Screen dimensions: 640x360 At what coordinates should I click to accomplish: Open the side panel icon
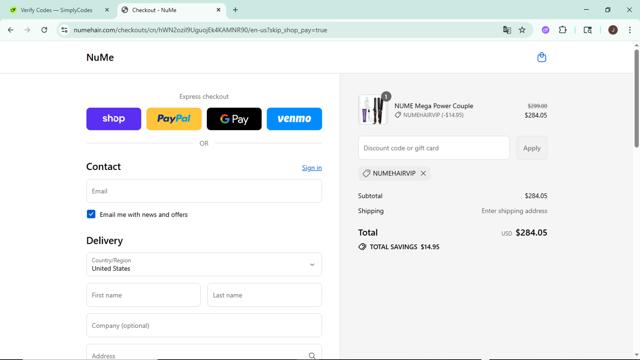click(587, 30)
